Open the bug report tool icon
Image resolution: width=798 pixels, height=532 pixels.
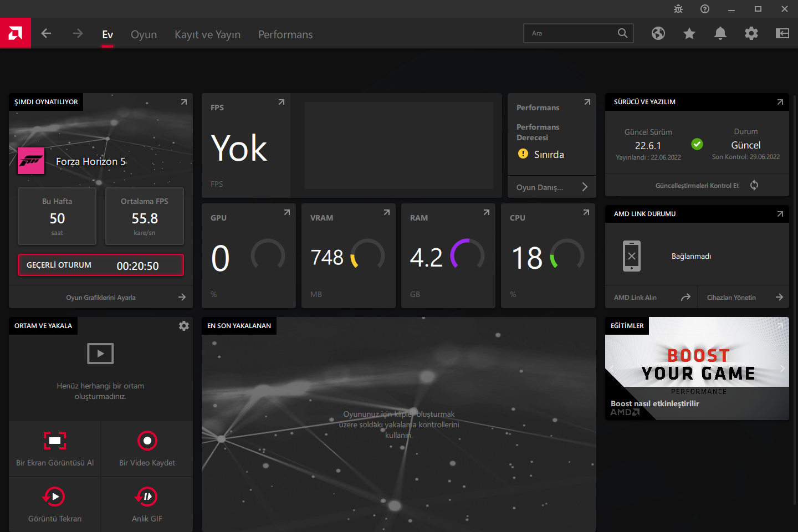(x=678, y=9)
